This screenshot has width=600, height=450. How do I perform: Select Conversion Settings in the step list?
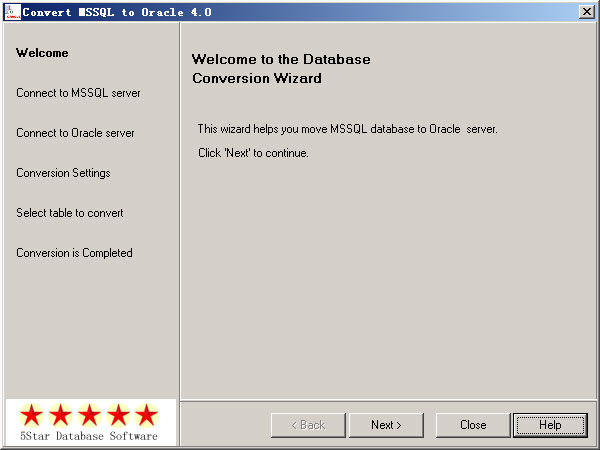click(x=63, y=173)
